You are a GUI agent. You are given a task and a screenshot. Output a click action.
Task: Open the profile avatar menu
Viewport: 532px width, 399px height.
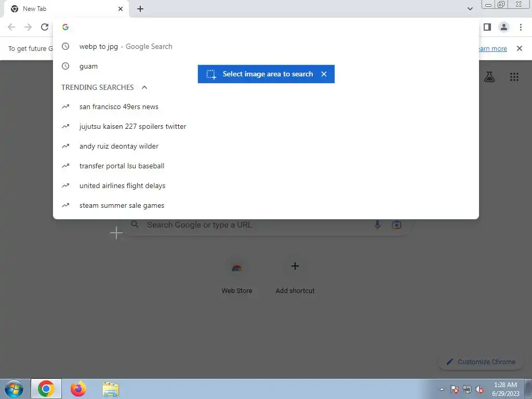tap(504, 27)
